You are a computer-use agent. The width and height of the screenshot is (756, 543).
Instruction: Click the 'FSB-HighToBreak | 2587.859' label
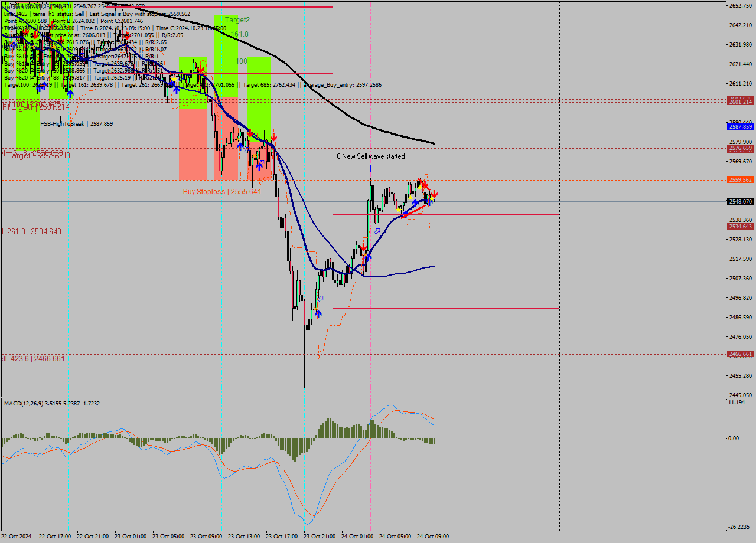click(x=76, y=124)
